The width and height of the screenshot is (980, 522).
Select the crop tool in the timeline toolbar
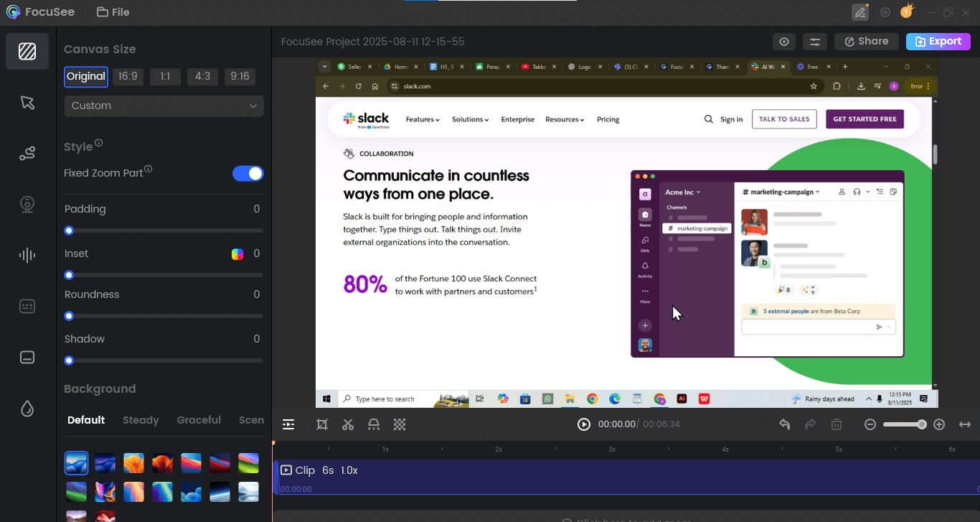click(x=322, y=424)
